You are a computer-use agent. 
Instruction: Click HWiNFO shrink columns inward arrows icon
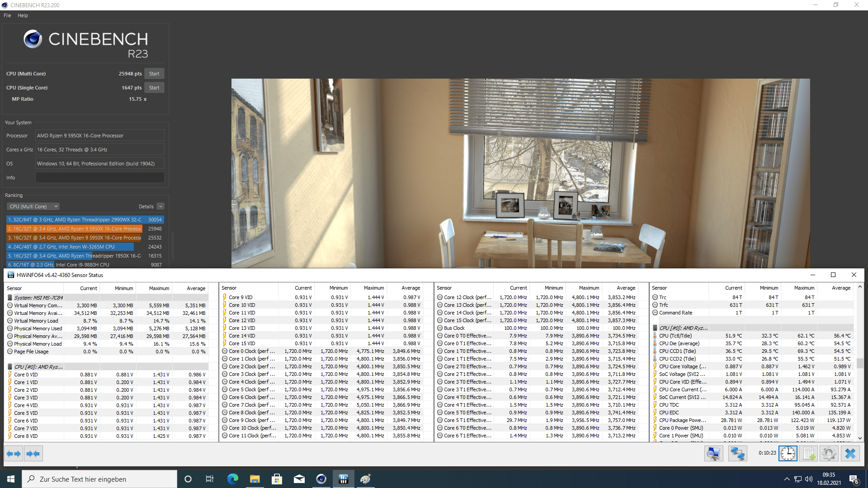33,454
